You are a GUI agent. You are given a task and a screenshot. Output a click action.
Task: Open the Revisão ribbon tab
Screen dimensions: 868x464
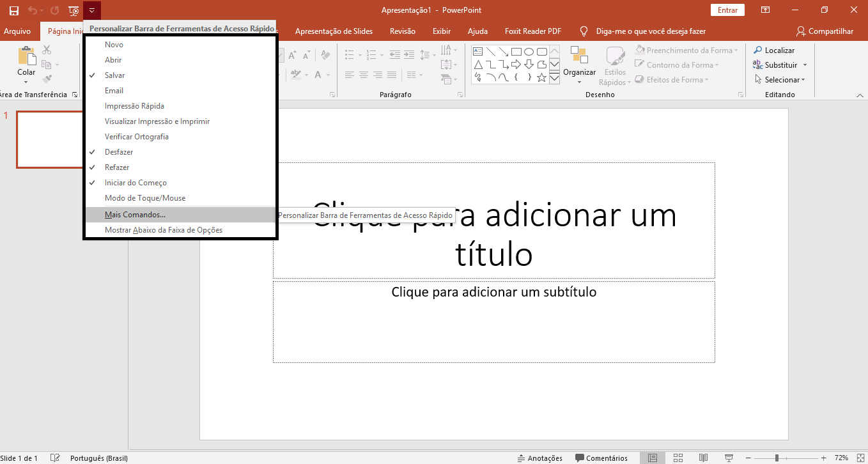(402, 31)
